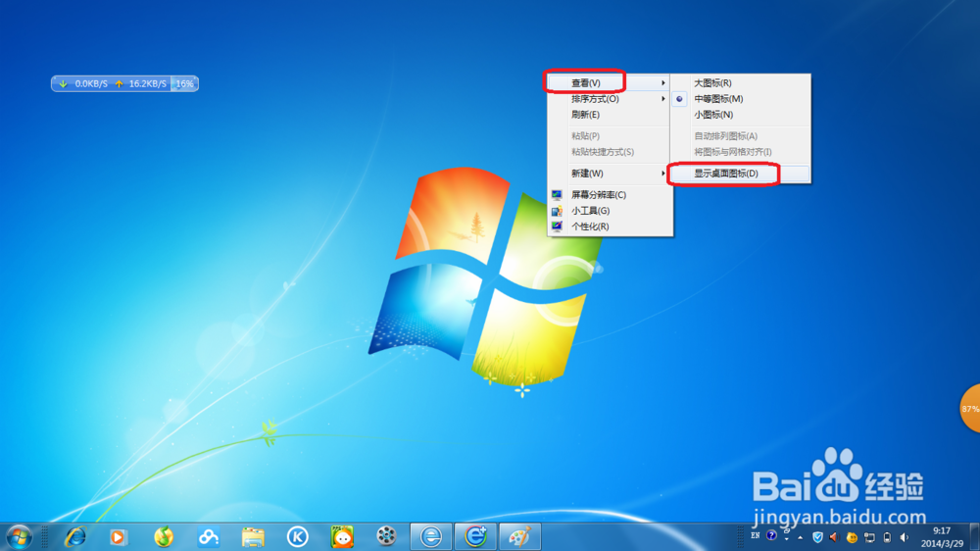Open the Windows Explorer folder icon
980x551 pixels.
point(253,536)
